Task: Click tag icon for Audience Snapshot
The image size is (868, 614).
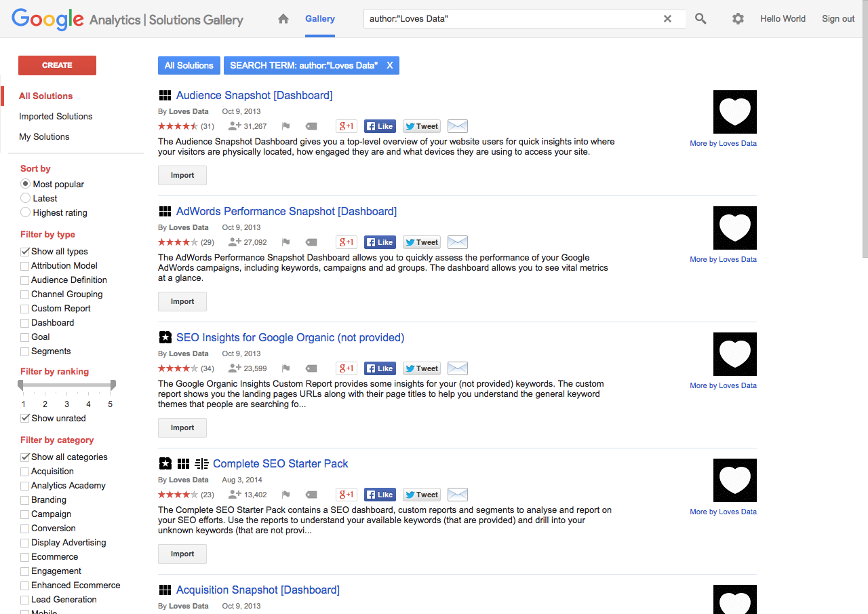Action: coord(311,126)
